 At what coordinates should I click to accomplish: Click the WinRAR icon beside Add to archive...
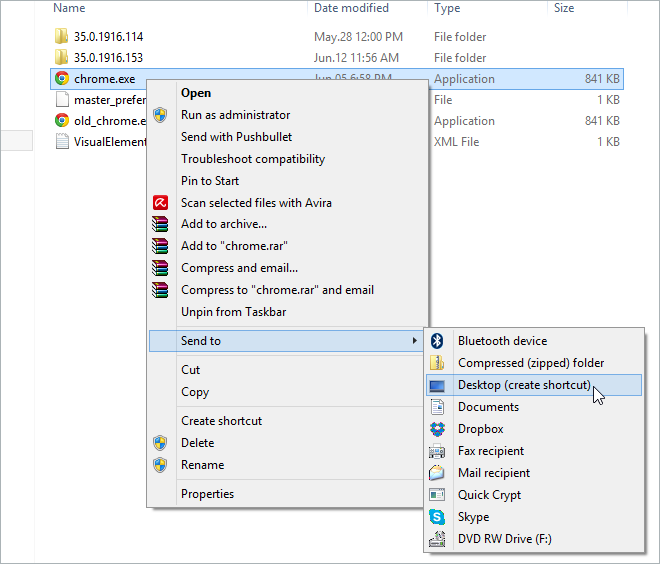pos(160,224)
